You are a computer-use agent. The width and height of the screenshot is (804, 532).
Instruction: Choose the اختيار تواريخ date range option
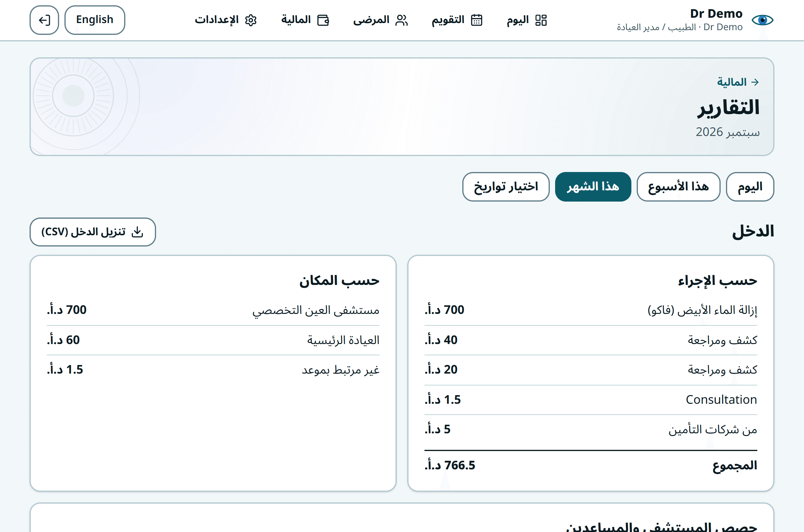coord(505,186)
